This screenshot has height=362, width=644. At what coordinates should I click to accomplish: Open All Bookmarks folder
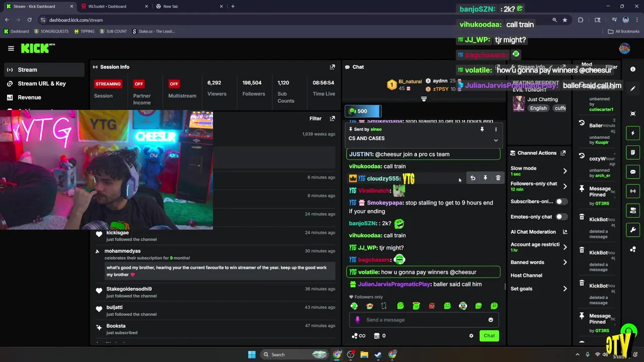pyautogui.click(x=623, y=31)
